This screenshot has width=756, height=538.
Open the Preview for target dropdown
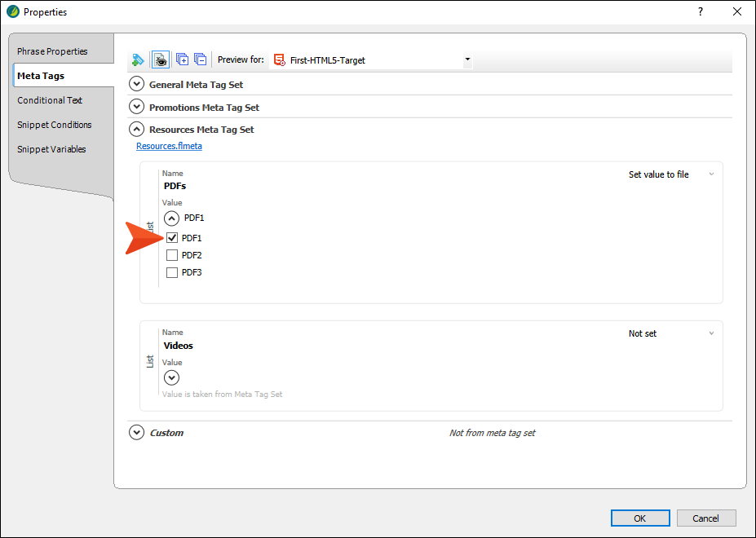point(467,60)
